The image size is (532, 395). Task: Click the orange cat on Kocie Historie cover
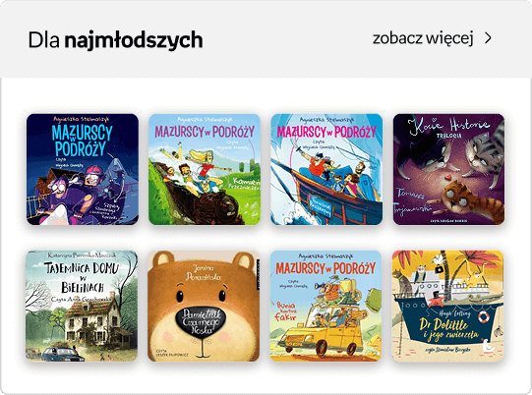click(468, 202)
